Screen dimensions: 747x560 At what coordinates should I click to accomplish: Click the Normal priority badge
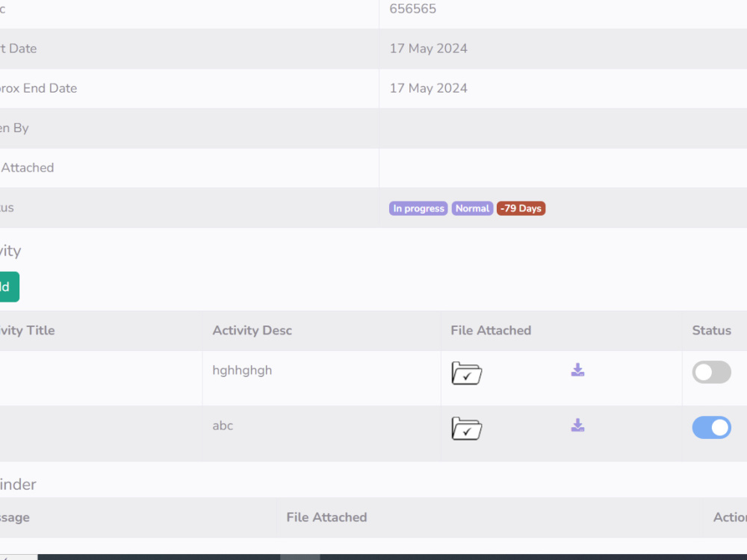click(472, 208)
